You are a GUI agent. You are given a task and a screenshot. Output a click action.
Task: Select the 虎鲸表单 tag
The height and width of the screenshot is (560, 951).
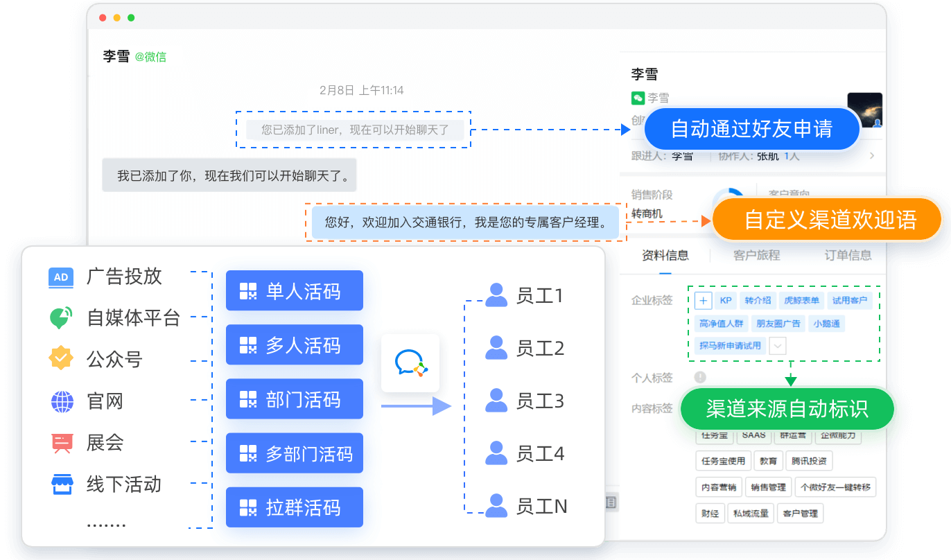point(801,300)
